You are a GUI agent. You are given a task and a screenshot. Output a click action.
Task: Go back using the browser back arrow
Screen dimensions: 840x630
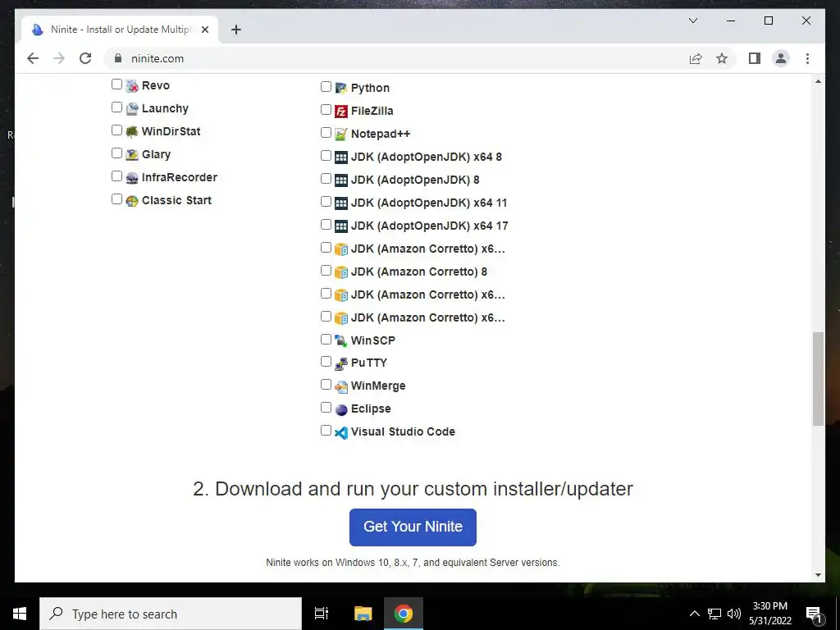point(33,58)
